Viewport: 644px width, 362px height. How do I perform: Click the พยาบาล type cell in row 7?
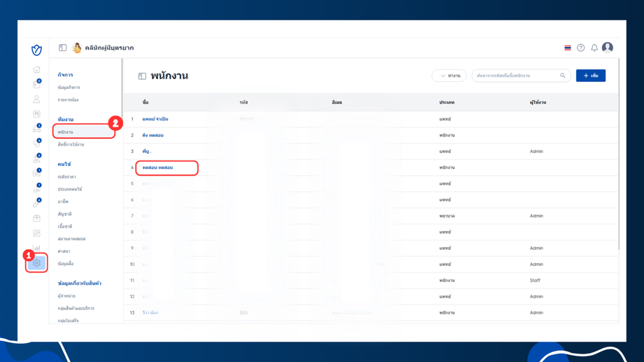[x=447, y=216]
